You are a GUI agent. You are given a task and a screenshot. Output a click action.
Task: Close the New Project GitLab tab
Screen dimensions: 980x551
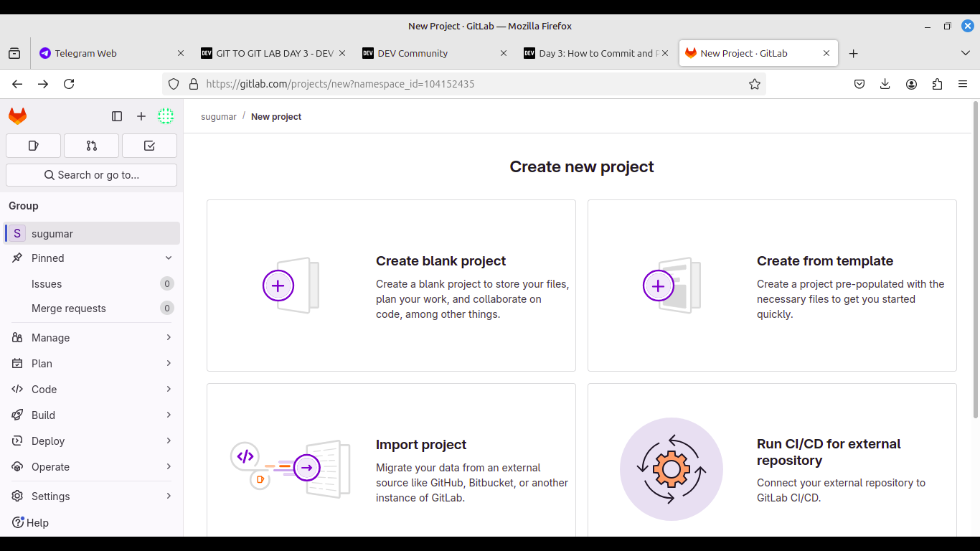click(x=826, y=53)
